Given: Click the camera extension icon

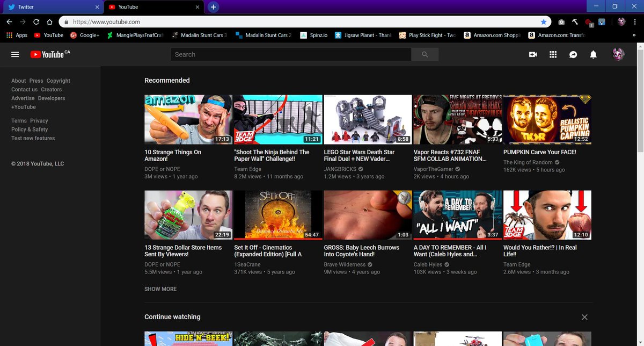Looking at the screenshot, I should pyautogui.click(x=561, y=22).
